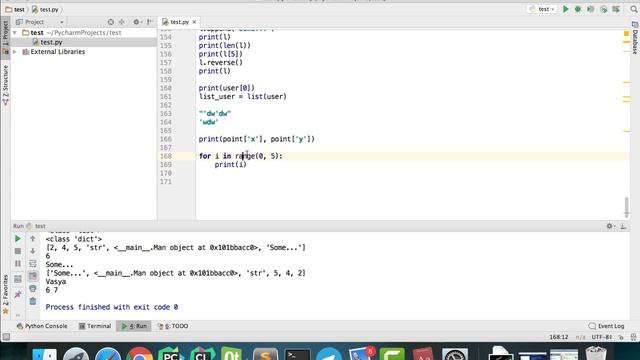The height and width of the screenshot is (360, 640).
Task: Click 'Process finished with exit code 0' text
Action: click(112, 307)
